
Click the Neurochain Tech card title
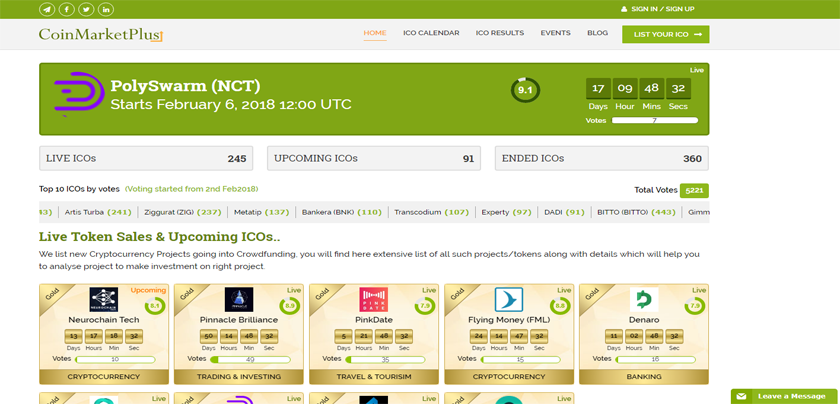coord(104,320)
